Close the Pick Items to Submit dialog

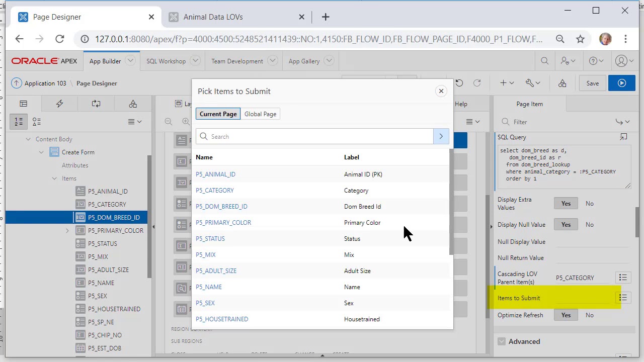[441, 91]
